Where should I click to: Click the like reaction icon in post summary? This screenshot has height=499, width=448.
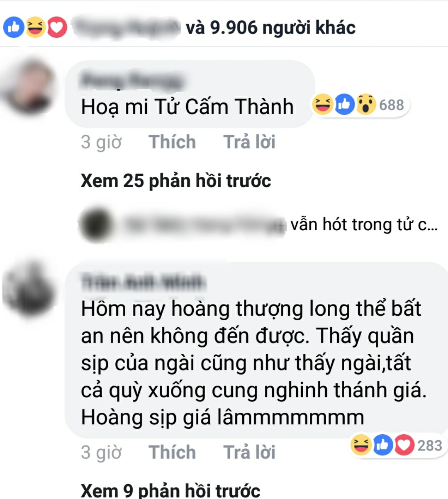[14, 28]
